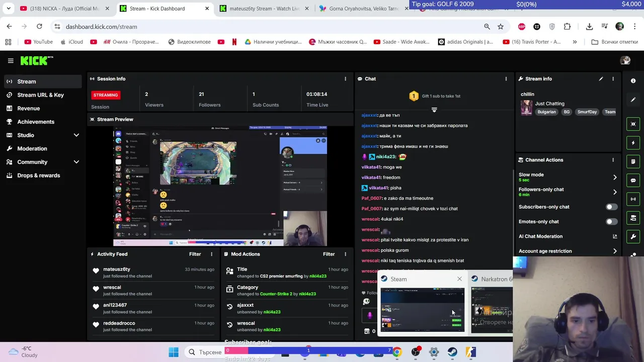This screenshot has height=362, width=644.
Task: Open Mod Actions options (three dots)
Action: 345,254
